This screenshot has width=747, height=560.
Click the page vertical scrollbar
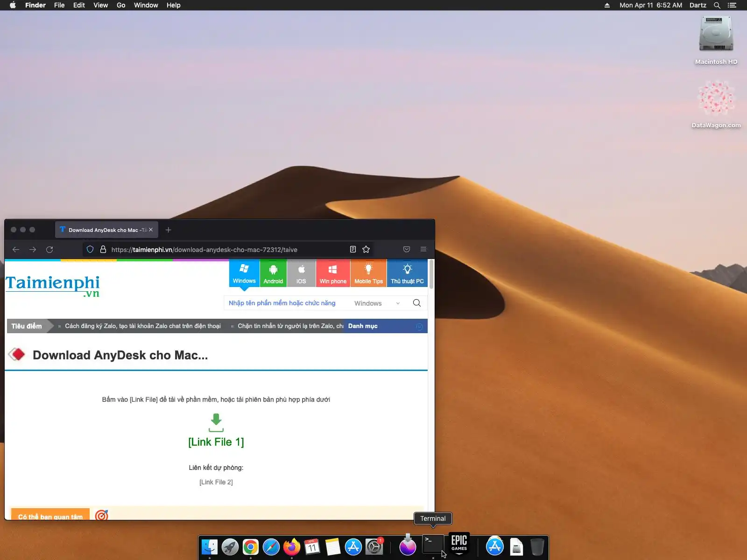pos(431,274)
